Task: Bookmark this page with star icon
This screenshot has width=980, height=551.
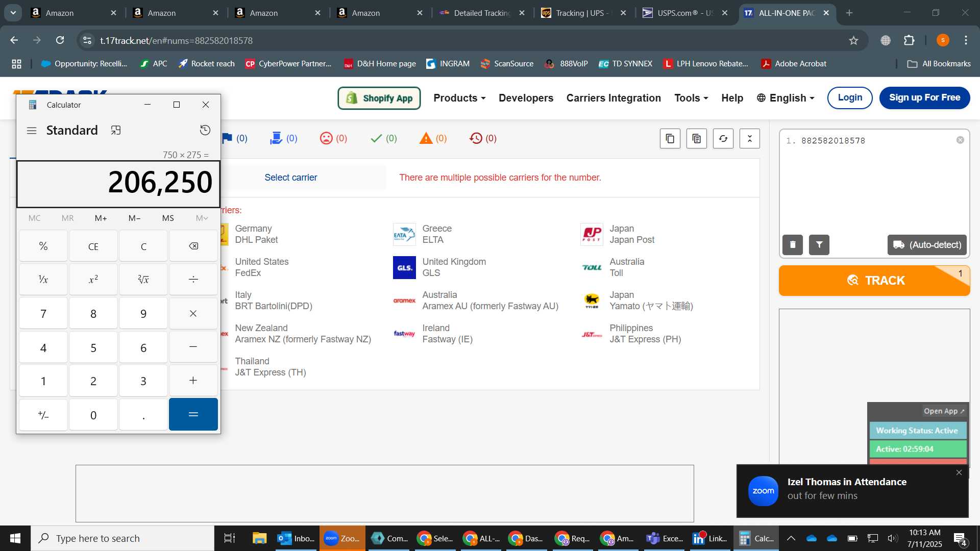Action: [x=853, y=40]
